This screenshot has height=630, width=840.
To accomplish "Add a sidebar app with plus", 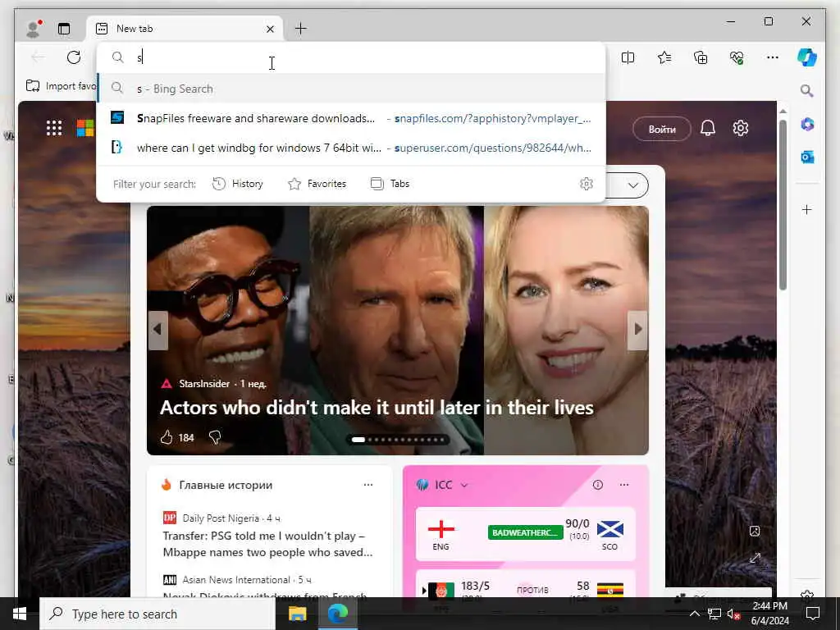I will [807, 209].
